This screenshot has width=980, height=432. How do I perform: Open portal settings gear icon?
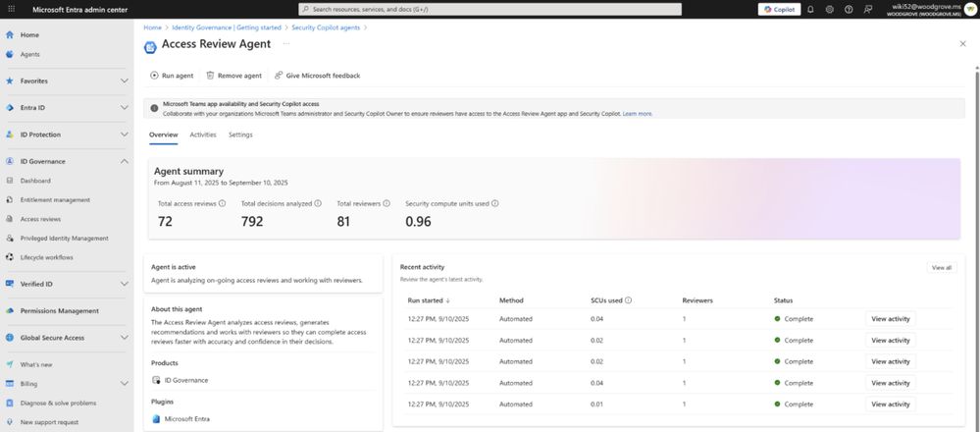pos(829,10)
